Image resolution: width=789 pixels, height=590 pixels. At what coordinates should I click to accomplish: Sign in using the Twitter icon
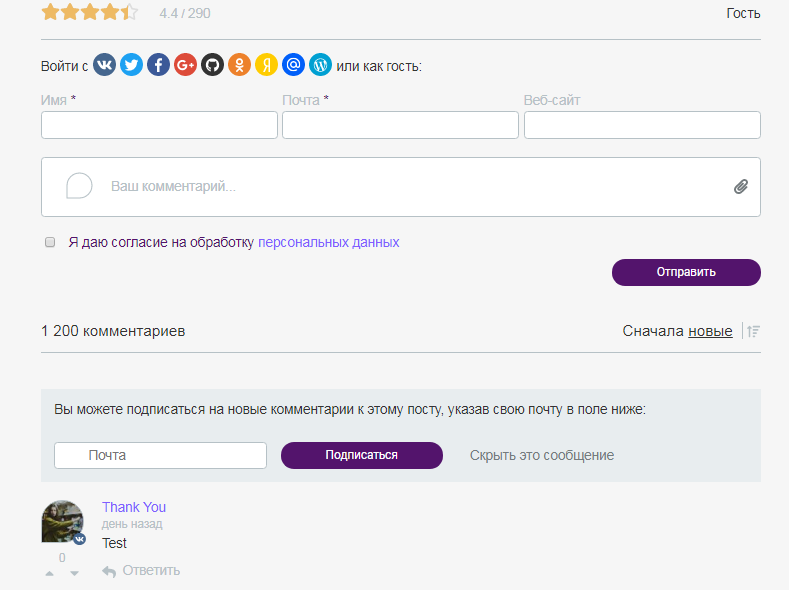coord(132,65)
